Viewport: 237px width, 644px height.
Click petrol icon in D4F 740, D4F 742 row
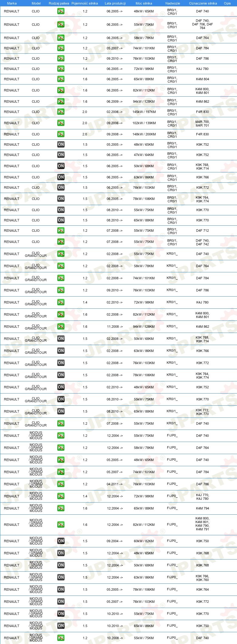click(61, 242)
